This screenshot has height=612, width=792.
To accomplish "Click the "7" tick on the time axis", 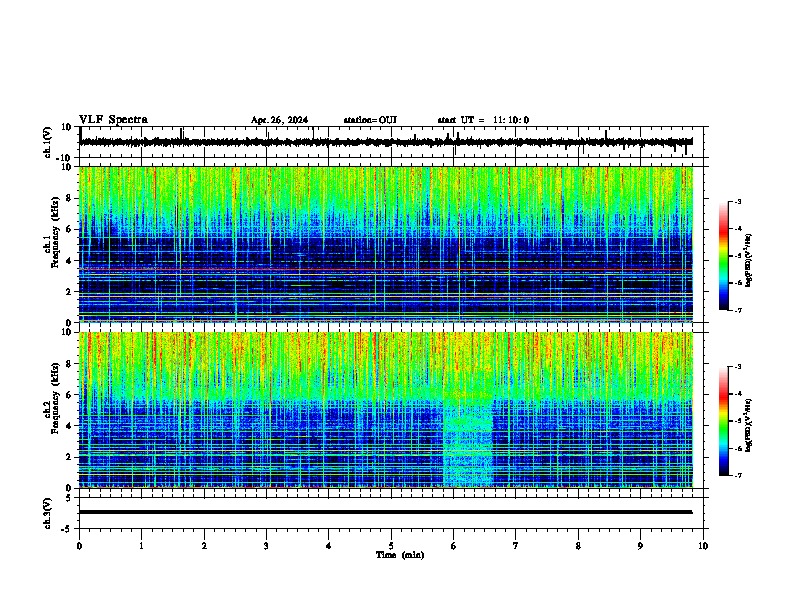I will pyautogui.click(x=516, y=546).
